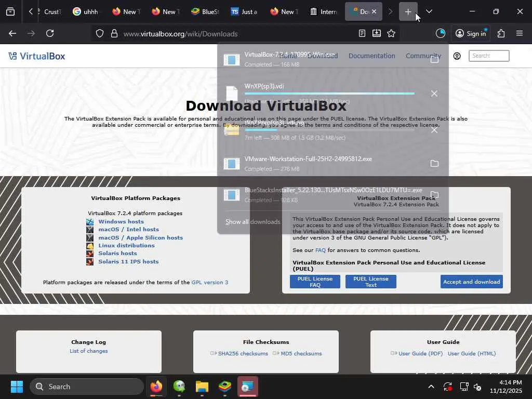Screen dimensions: 532x399
Task: Open MD5 checksums link
Action: (301, 353)
